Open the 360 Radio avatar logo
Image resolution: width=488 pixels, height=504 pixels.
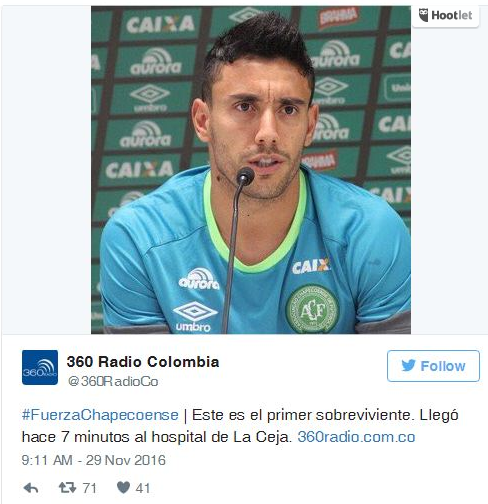click(x=40, y=367)
